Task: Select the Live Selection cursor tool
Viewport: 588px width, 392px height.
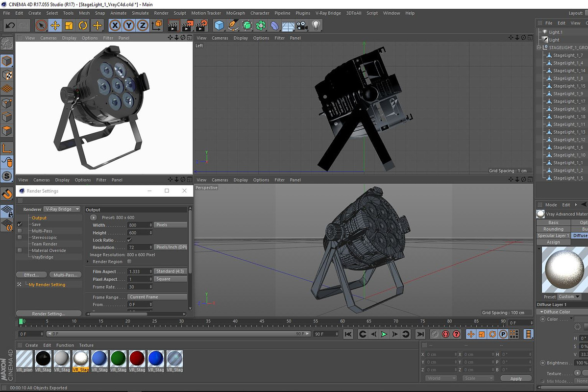Action: (41, 25)
